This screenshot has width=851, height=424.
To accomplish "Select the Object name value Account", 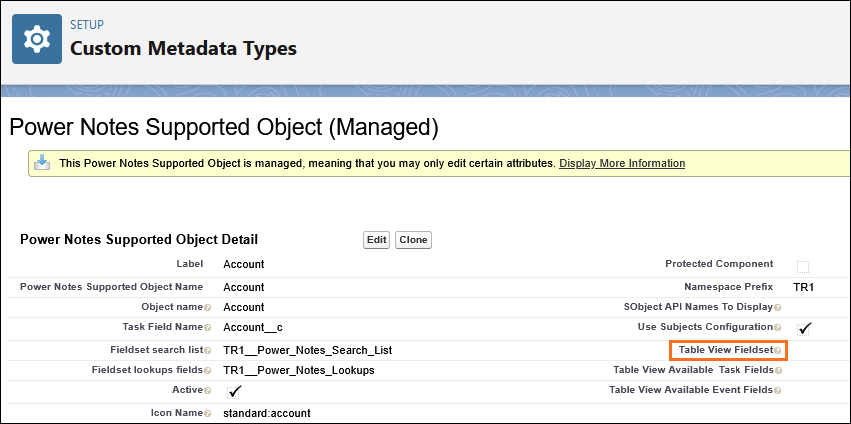I will click(x=244, y=307).
